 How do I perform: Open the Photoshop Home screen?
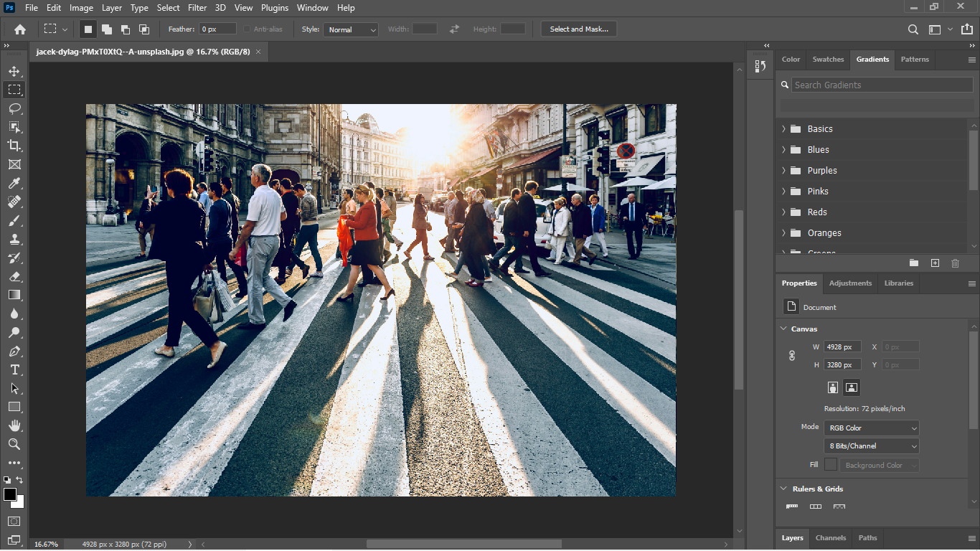click(19, 29)
